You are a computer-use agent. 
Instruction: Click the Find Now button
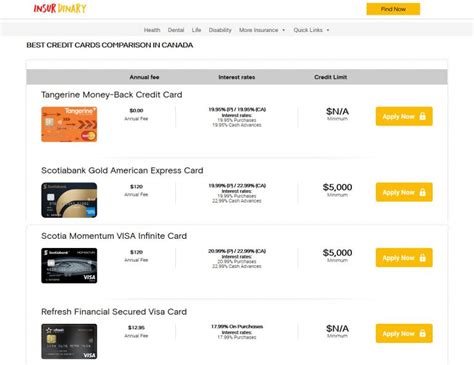(x=393, y=9)
